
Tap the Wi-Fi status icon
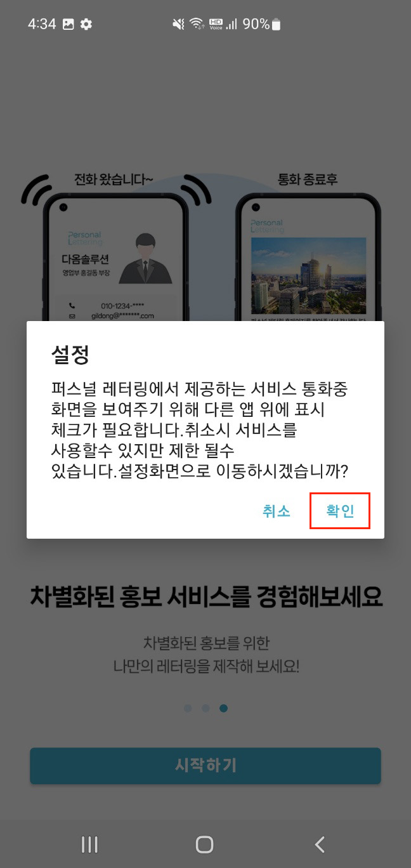tap(197, 24)
